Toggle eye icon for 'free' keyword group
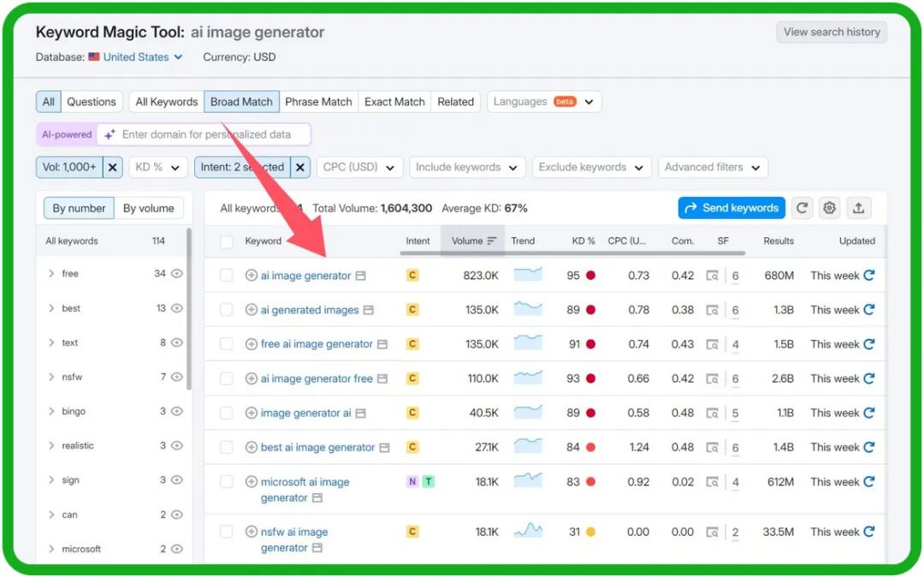The width and height of the screenshot is (924, 577). click(177, 274)
